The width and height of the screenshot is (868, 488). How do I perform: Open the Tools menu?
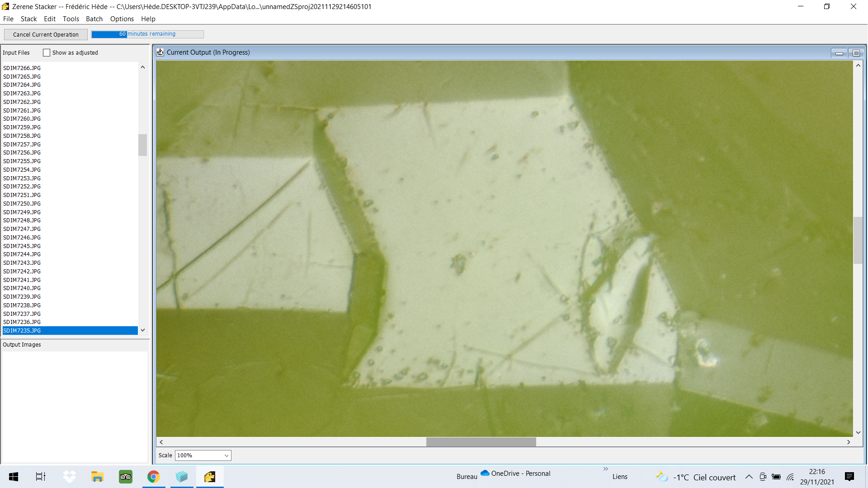pos(71,19)
